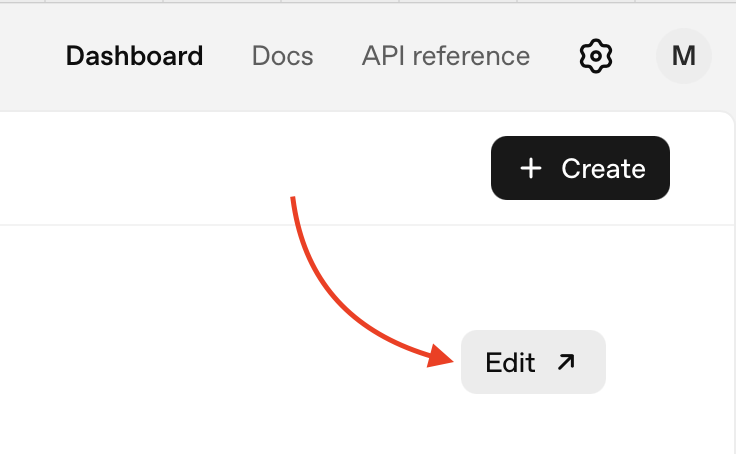Click the bold Dashboard heading link
The height and width of the screenshot is (454, 736).
point(134,56)
